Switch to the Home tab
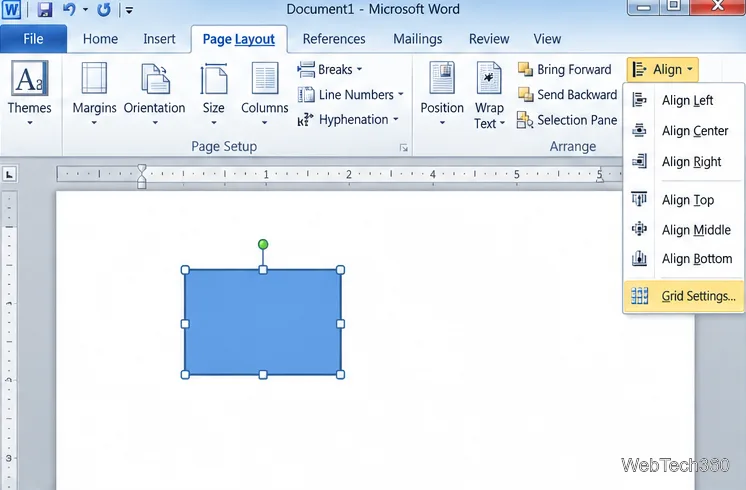 pyautogui.click(x=100, y=39)
